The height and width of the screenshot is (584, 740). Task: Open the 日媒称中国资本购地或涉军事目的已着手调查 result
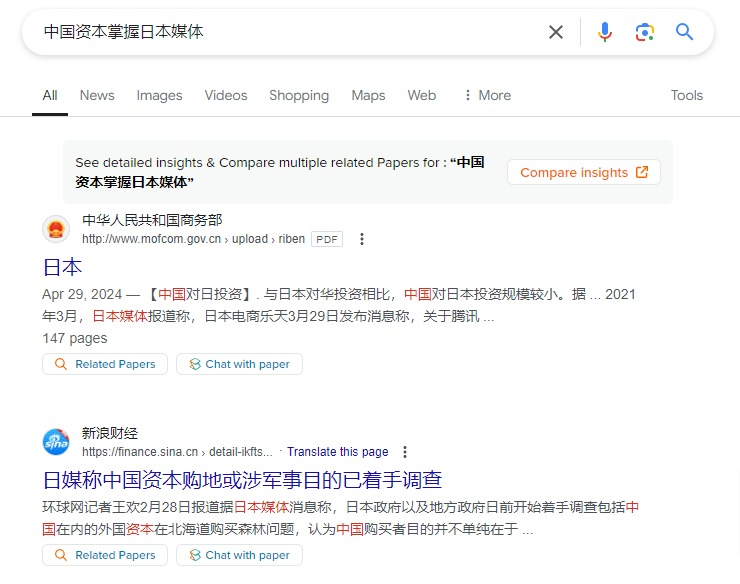click(242, 480)
